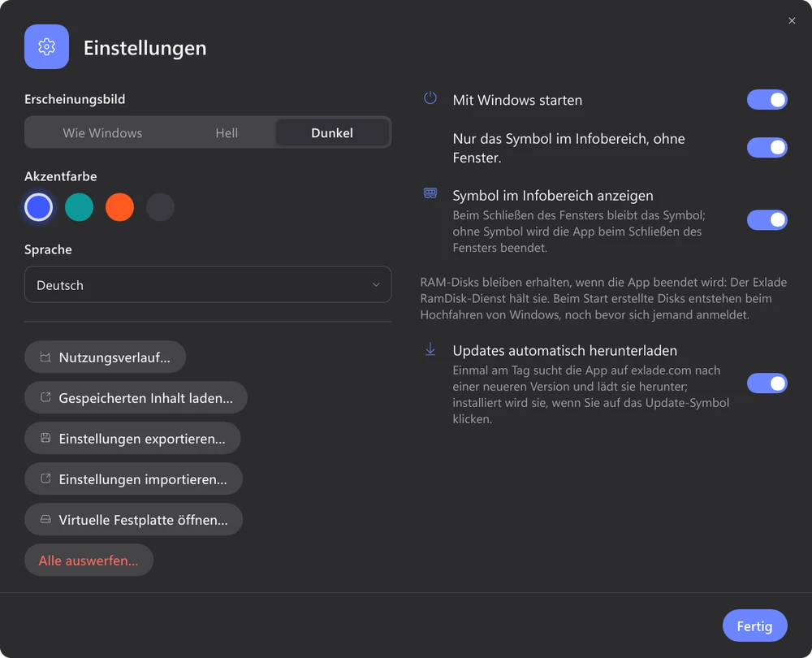Select the Wie Windows appearance option

click(x=102, y=132)
